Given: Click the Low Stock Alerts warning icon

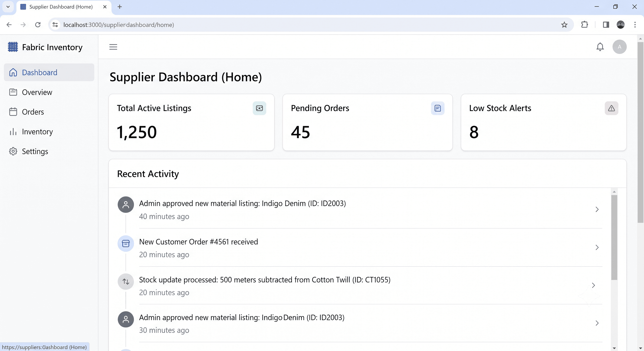Looking at the screenshot, I should 612,108.
